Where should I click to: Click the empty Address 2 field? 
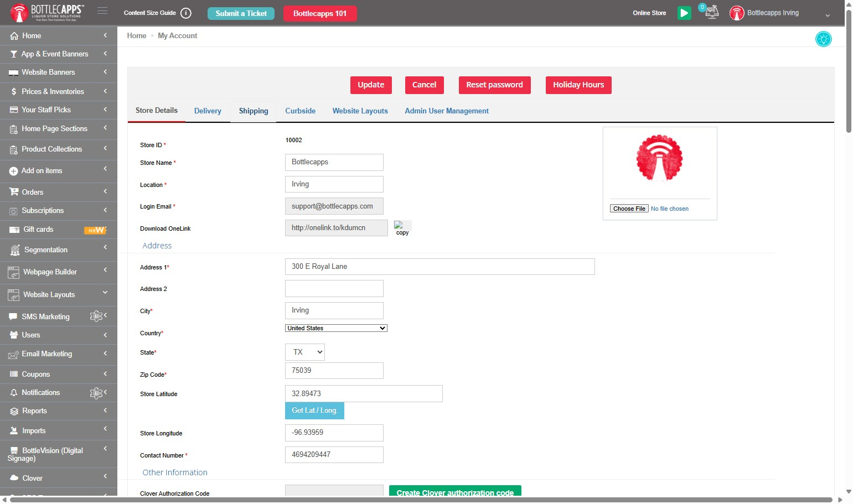(334, 289)
